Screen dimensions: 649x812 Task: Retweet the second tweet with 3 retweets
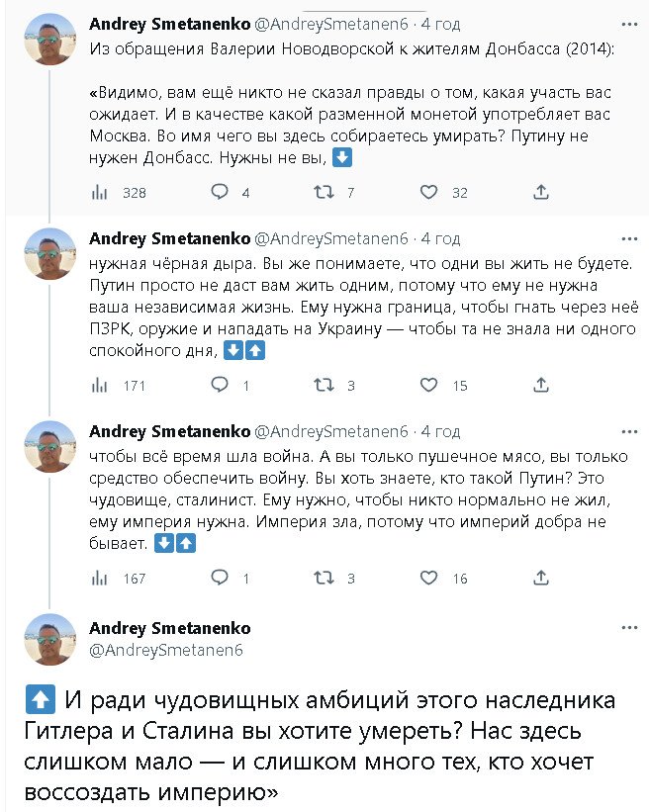point(324,386)
